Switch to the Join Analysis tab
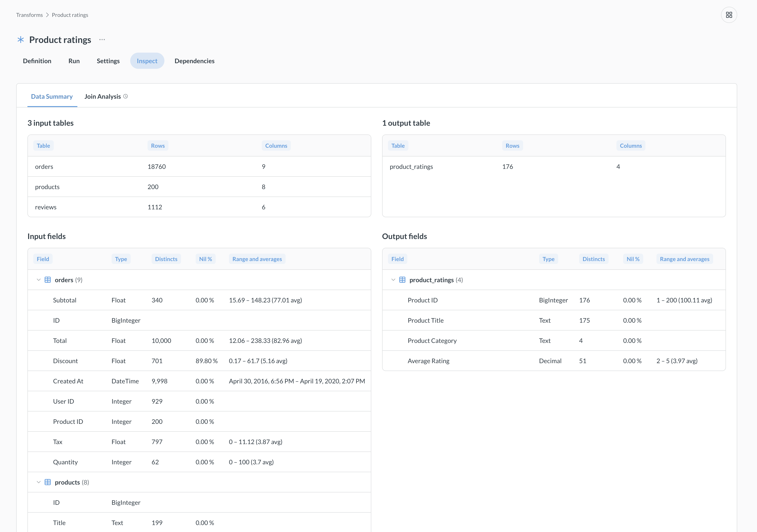This screenshot has height=532, width=757. [103, 96]
